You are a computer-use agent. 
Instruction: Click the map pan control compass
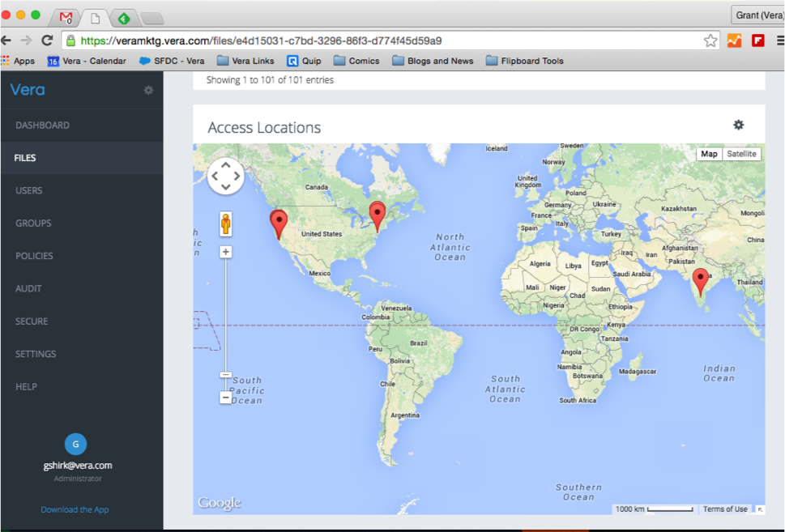pyautogui.click(x=226, y=176)
